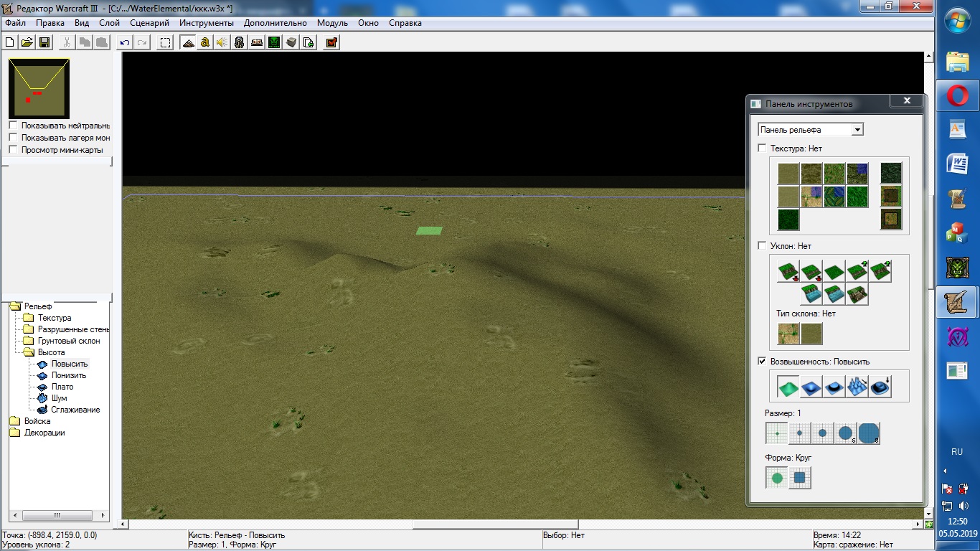Viewport: 980px width, 551px height.
Task: Open the Модуль menu
Action: pos(332,23)
